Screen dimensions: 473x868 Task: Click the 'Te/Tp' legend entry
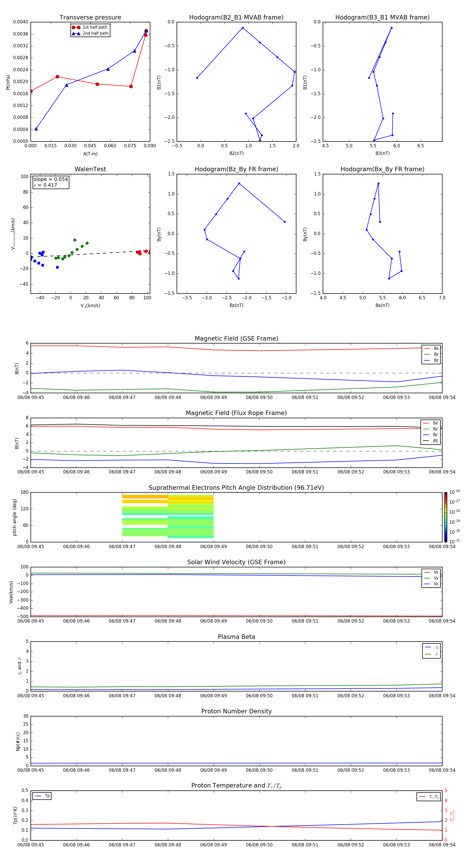429,796
